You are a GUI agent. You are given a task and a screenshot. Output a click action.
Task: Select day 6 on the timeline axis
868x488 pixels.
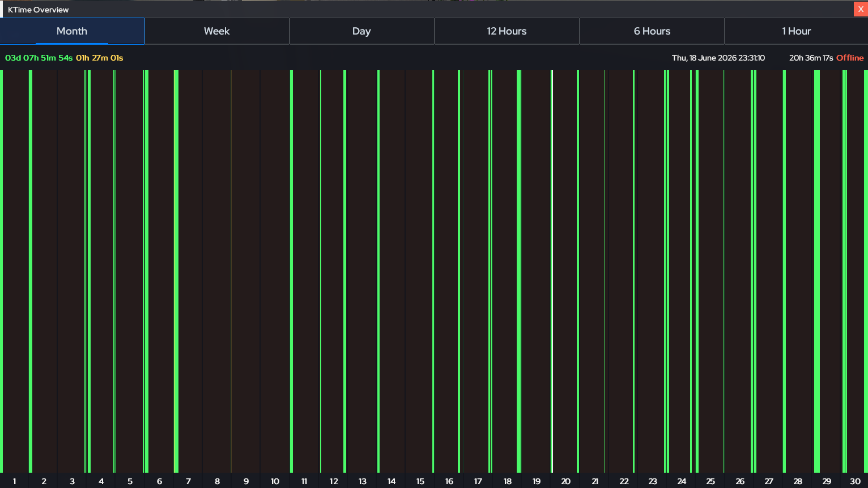click(x=159, y=481)
